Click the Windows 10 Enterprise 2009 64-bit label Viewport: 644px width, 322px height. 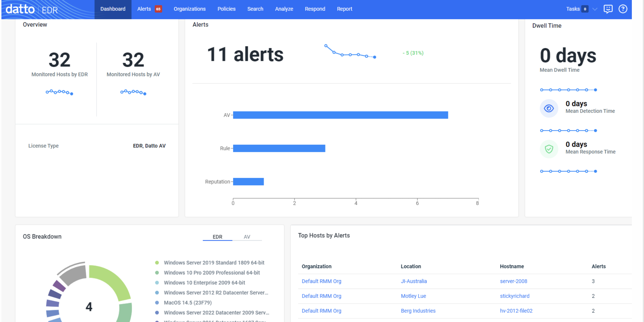tap(204, 283)
